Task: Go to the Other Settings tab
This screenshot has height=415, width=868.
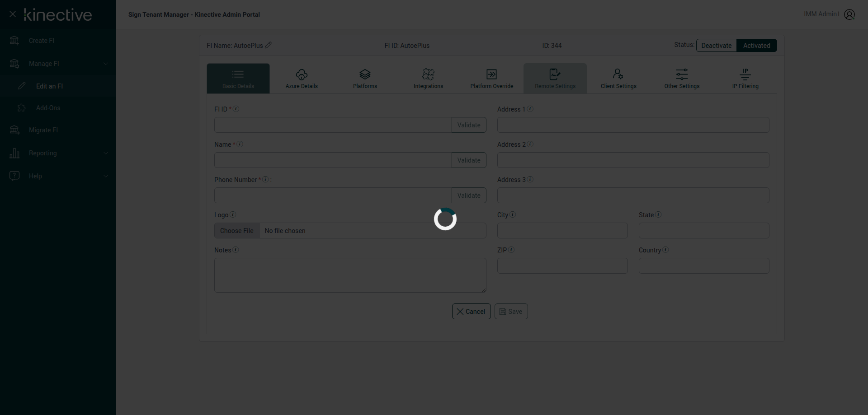Action: (682, 79)
